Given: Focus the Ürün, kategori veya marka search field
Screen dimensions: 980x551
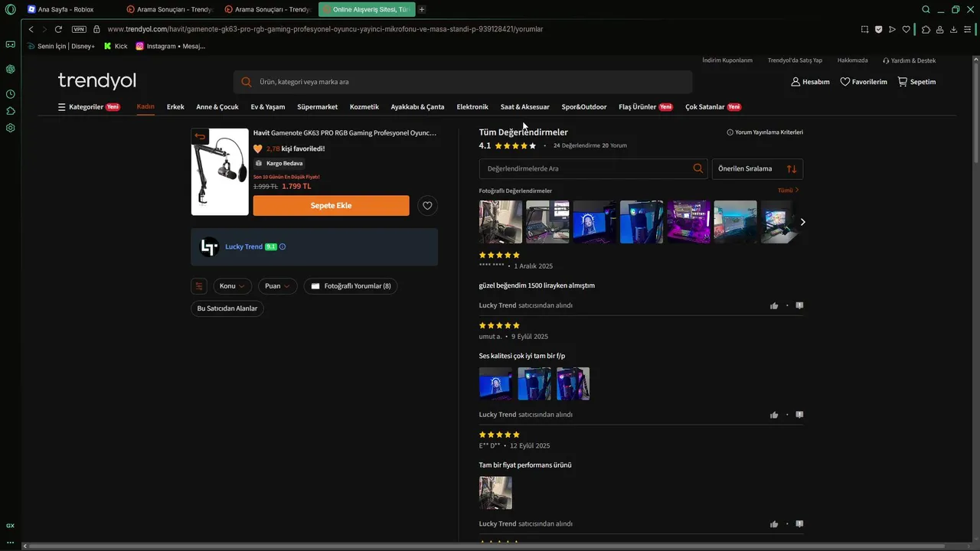Looking at the screenshot, I should tap(463, 82).
